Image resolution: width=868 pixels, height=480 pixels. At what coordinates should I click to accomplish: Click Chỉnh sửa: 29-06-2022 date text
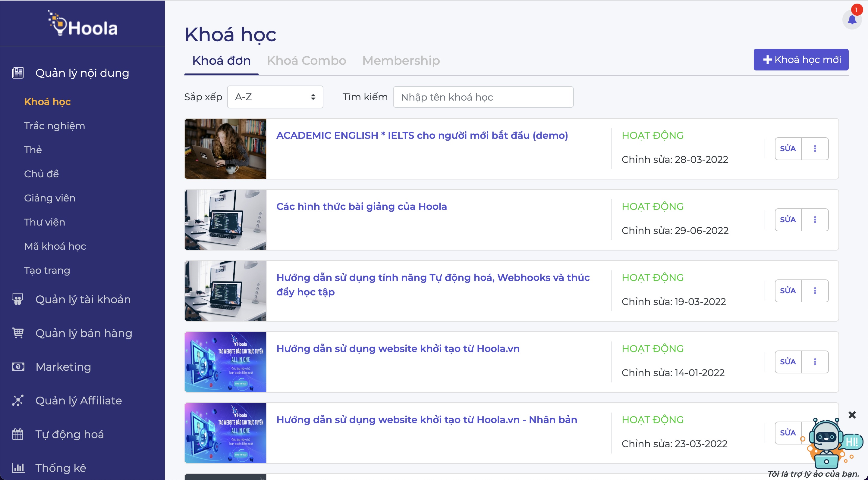(675, 230)
